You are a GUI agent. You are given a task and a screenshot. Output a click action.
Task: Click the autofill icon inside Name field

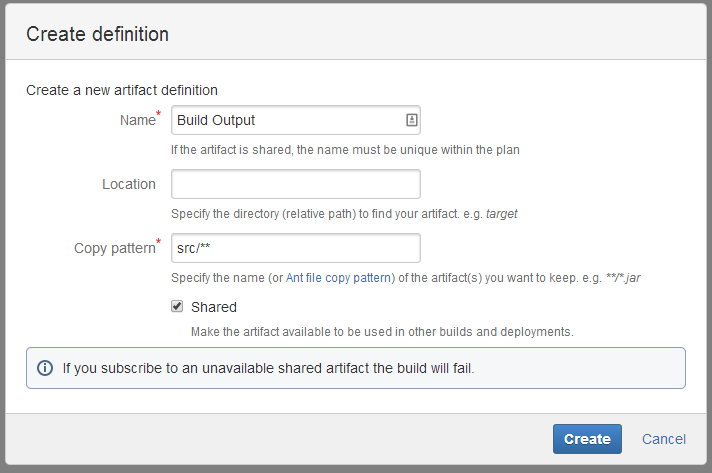tap(411, 120)
